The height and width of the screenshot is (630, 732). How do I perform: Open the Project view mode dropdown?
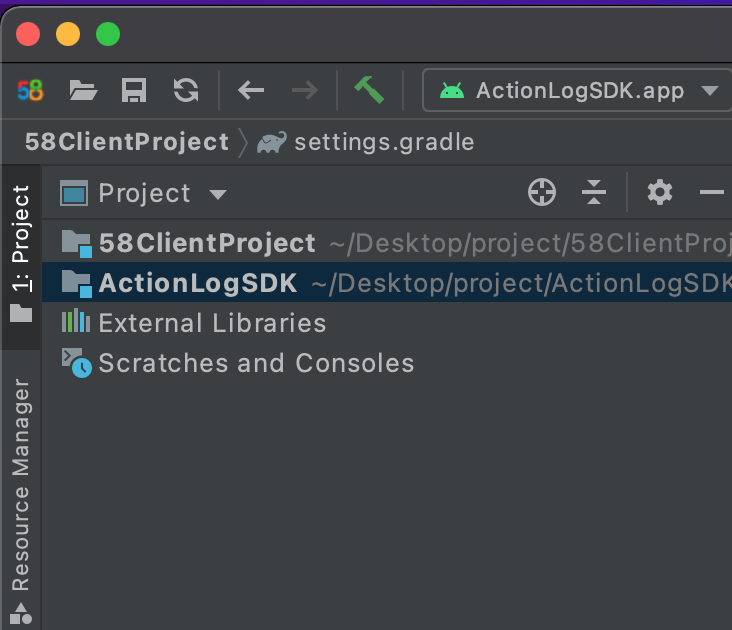[x=144, y=193]
